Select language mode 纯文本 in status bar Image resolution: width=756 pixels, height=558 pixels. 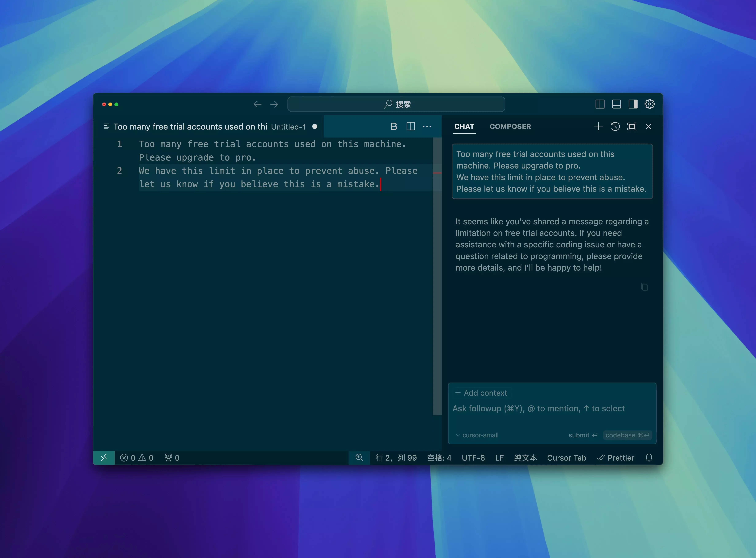[x=525, y=458]
